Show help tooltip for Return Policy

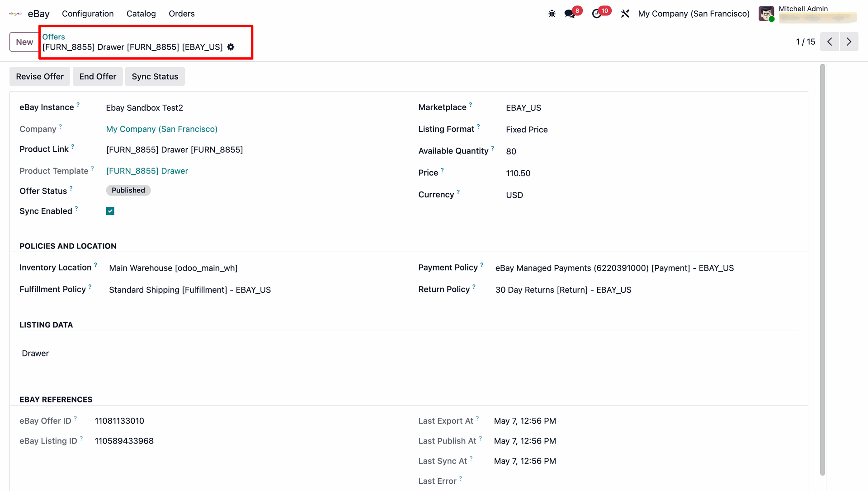coord(474,287)
